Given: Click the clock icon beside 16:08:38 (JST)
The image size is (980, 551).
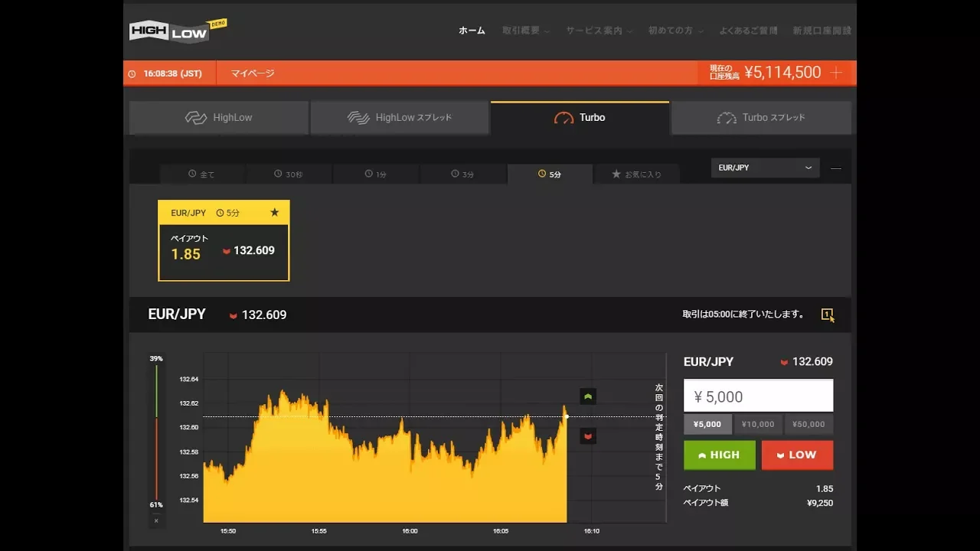Looking at the screenshot, I should 132,74.
